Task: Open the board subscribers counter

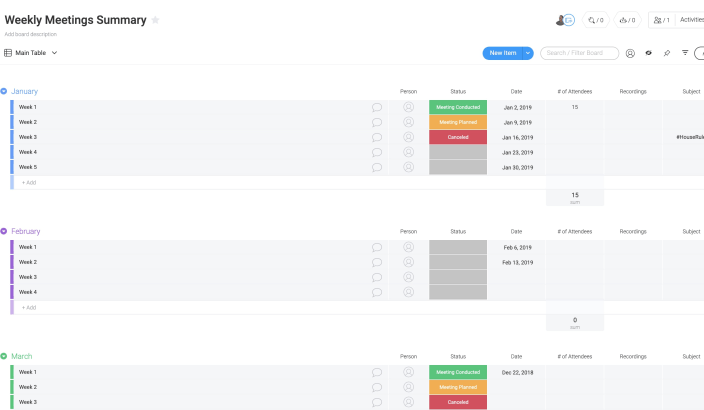Action: [662, 20]
